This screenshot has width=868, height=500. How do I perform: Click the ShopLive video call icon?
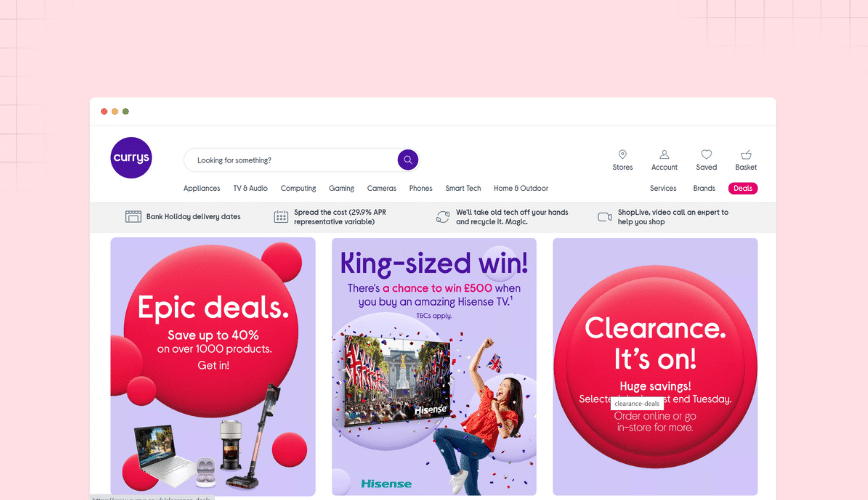(604, 217)
